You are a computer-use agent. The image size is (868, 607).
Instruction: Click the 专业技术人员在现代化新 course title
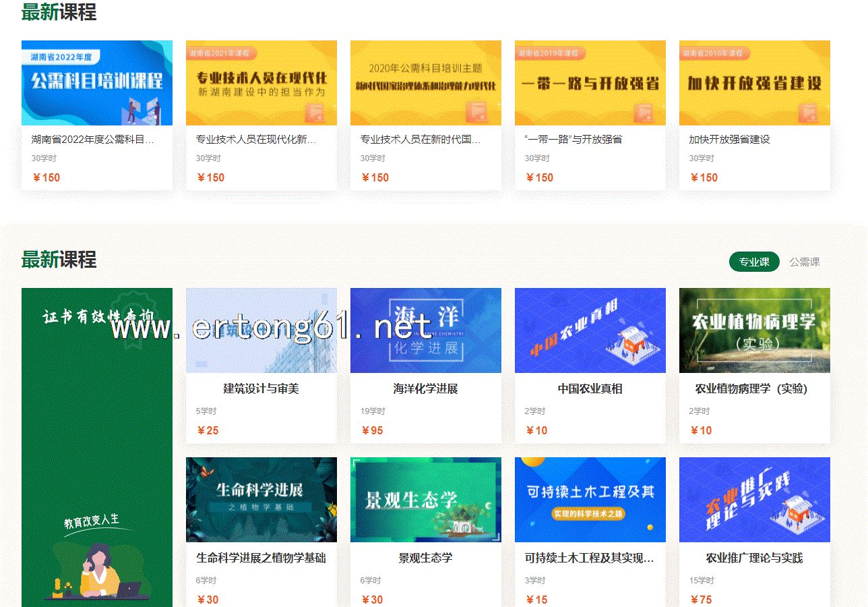click(256, 140)
